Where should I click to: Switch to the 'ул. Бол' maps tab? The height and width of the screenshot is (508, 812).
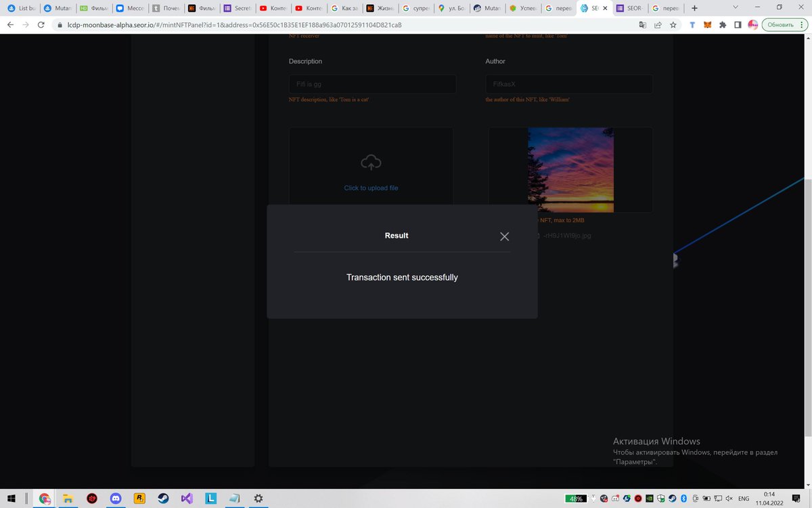(452, 8)
